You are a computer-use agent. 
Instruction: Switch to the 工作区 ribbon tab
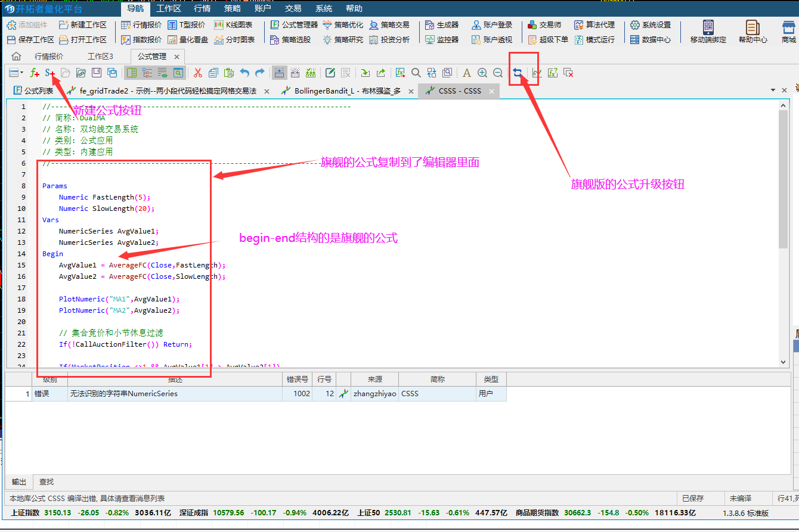click(169, 8)
